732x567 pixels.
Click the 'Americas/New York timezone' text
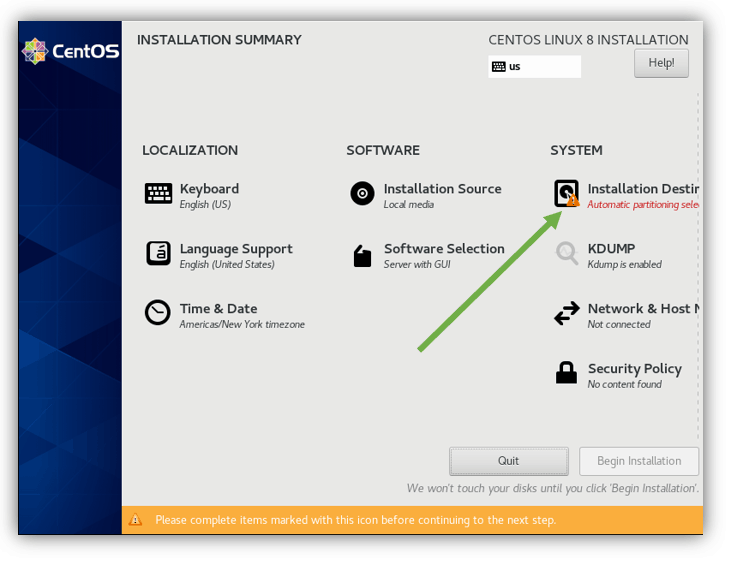pos(242,324)
